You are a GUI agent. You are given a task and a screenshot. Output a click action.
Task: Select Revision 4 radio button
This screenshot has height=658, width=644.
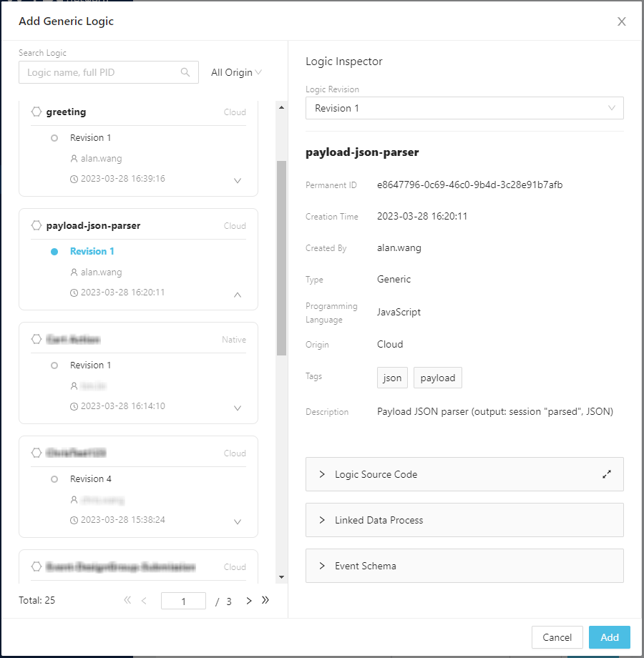point(54,479)
